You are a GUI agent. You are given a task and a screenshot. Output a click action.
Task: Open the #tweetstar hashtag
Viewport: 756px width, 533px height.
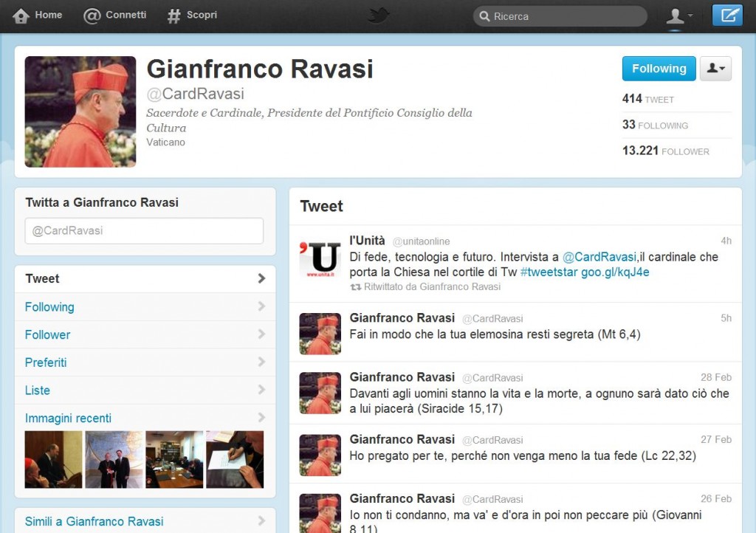click(x=549, y=272)
